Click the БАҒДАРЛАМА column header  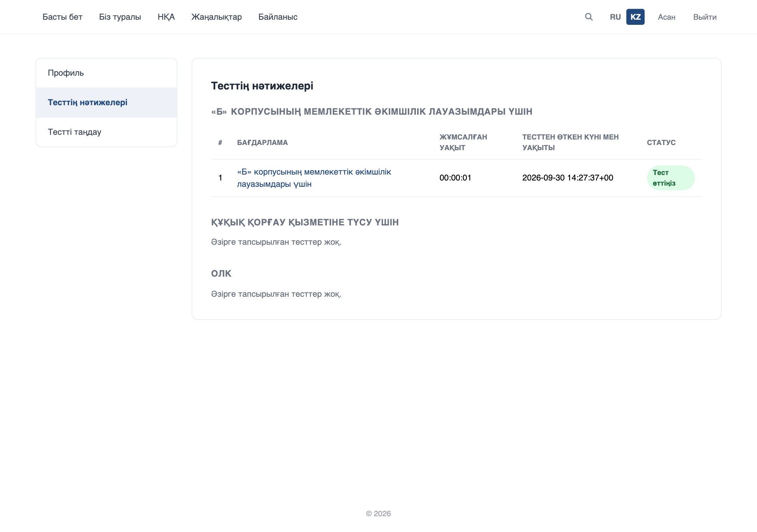(x=262, y=143)
